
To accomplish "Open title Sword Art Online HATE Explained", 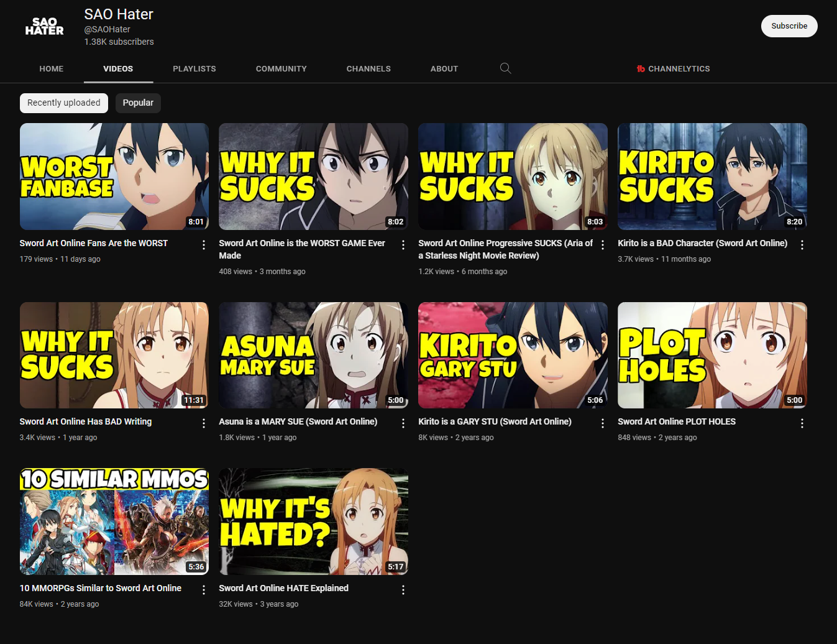I will (284, 588).
